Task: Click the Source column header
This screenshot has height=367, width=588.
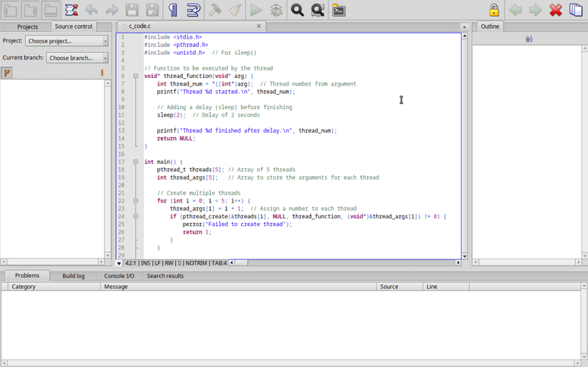Action: click(x=400, y=287)
